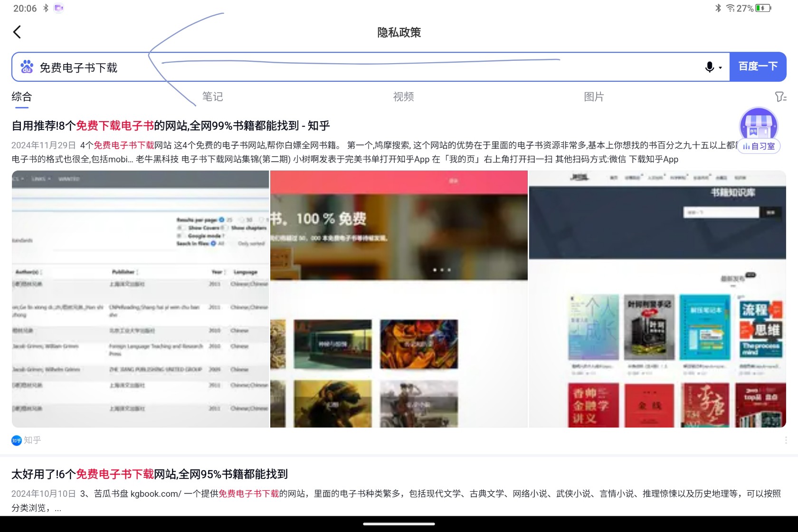Open the 书籍知识库 site thumbnail
Screen dimensions: 798x532
(657, 299)
